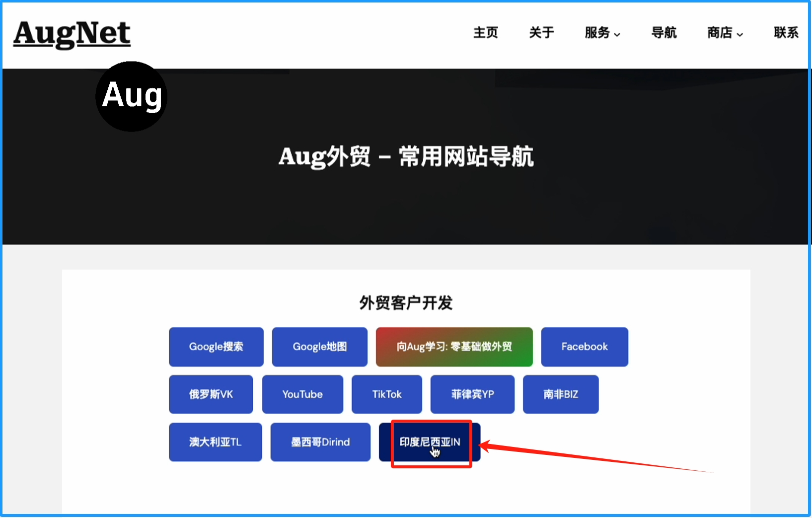The height and width of the screenshot is (518, 812).
Task: Click the 南非BIZ button
Action: [561, 394]
